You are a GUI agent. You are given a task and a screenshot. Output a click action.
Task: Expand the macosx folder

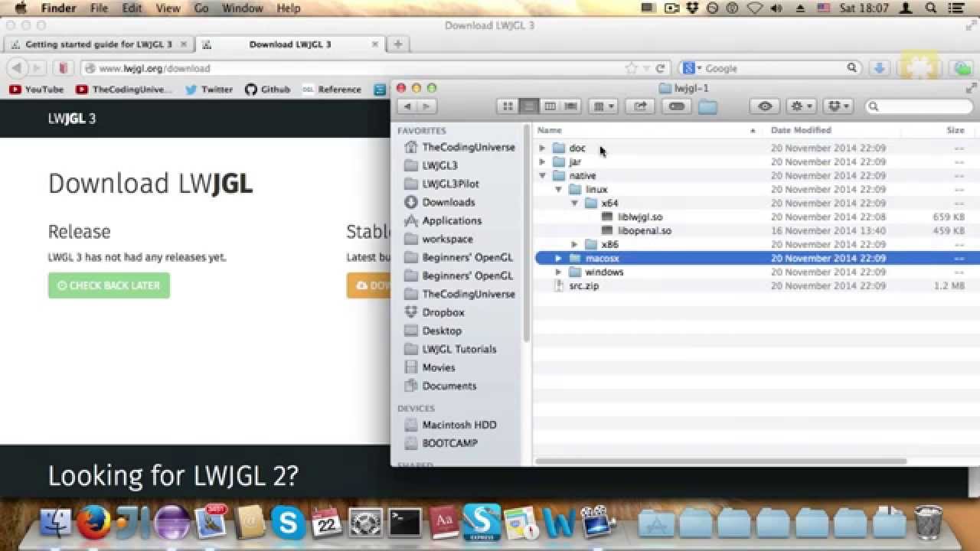point(558,258)
